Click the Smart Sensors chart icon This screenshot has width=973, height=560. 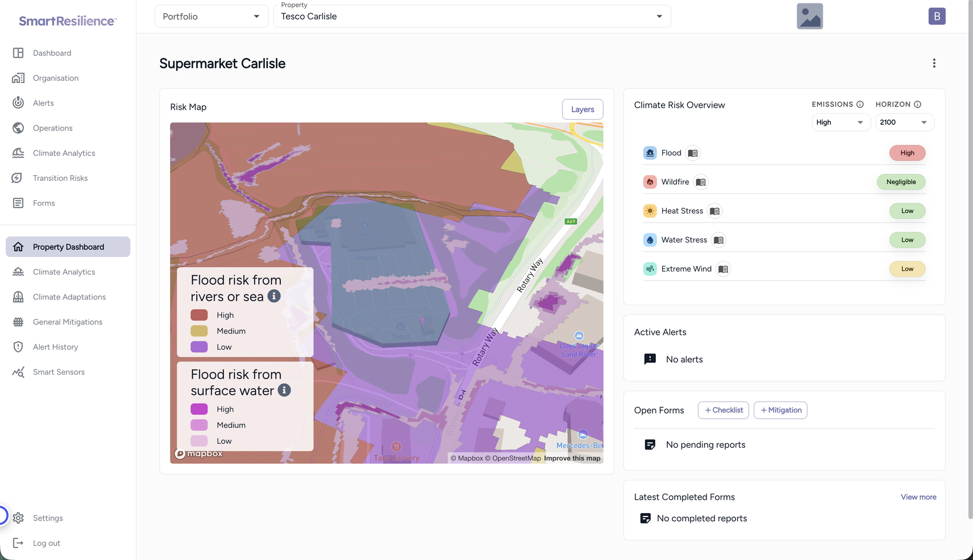[18, 372]
